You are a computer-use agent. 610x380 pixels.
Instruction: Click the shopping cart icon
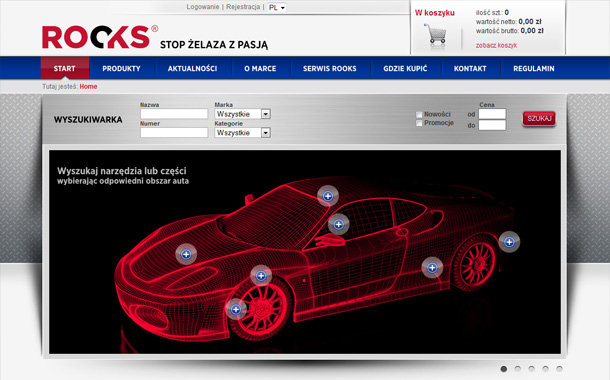tap(436, 35)
